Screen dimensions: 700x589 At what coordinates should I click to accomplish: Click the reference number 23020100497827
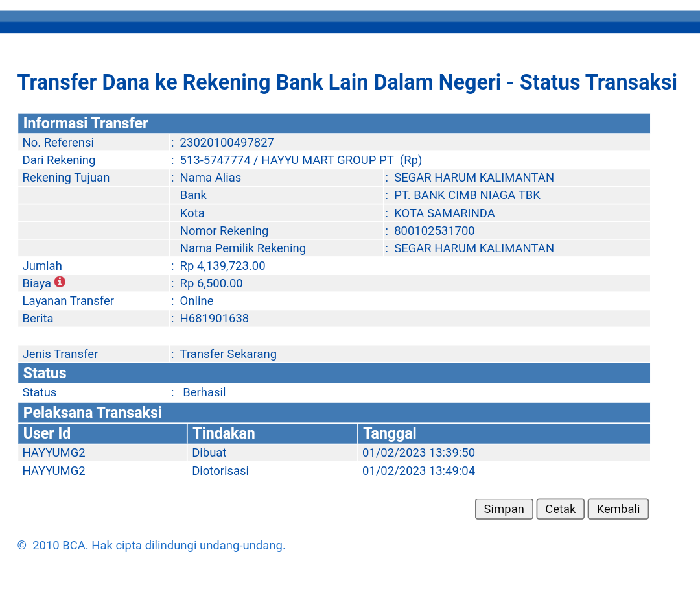227,143
